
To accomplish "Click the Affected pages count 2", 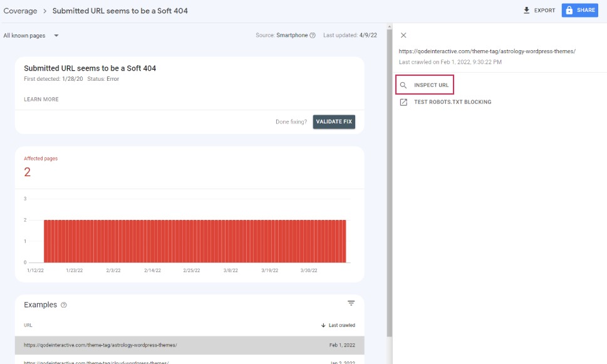I will 27,172.
